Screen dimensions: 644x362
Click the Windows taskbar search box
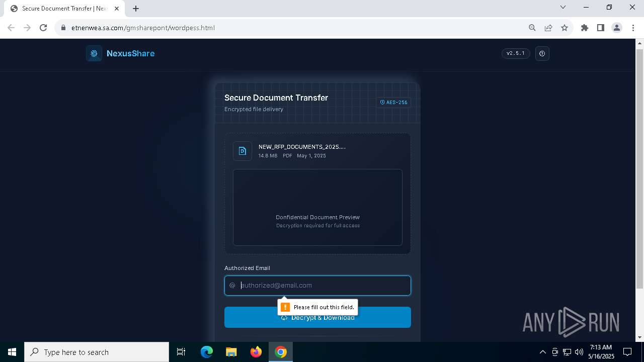[97, 352]
